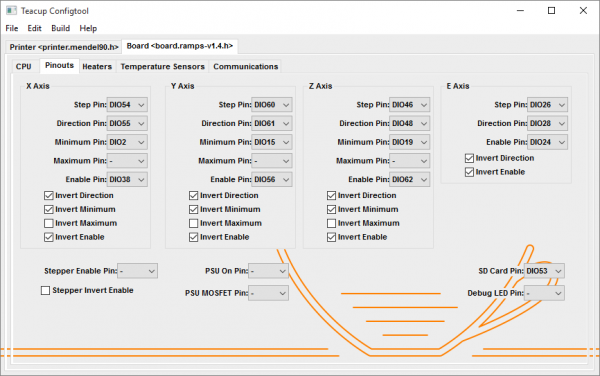This screenshot has width=600, height=376.
Task: Open the Build menu
Action: [x=60, y=28]
